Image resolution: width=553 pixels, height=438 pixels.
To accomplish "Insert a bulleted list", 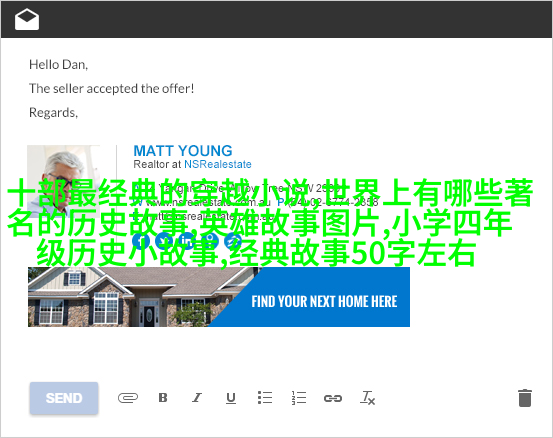I will (265, 397).
